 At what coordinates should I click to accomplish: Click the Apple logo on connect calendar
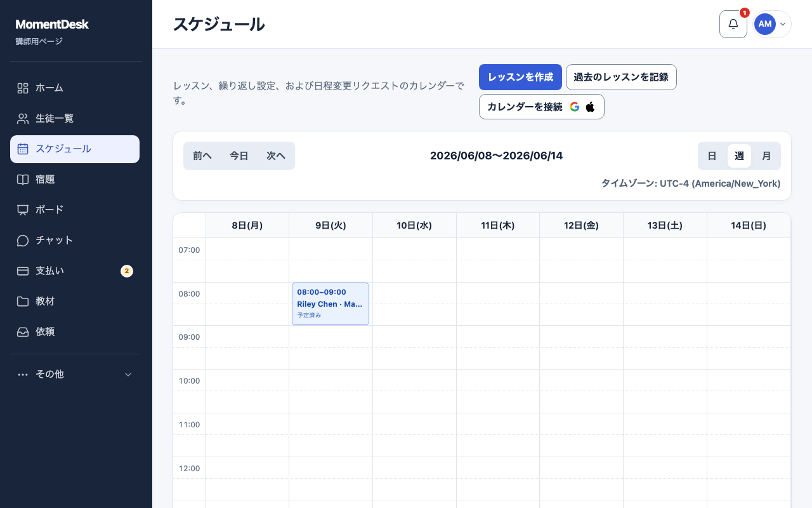[590, 107]
